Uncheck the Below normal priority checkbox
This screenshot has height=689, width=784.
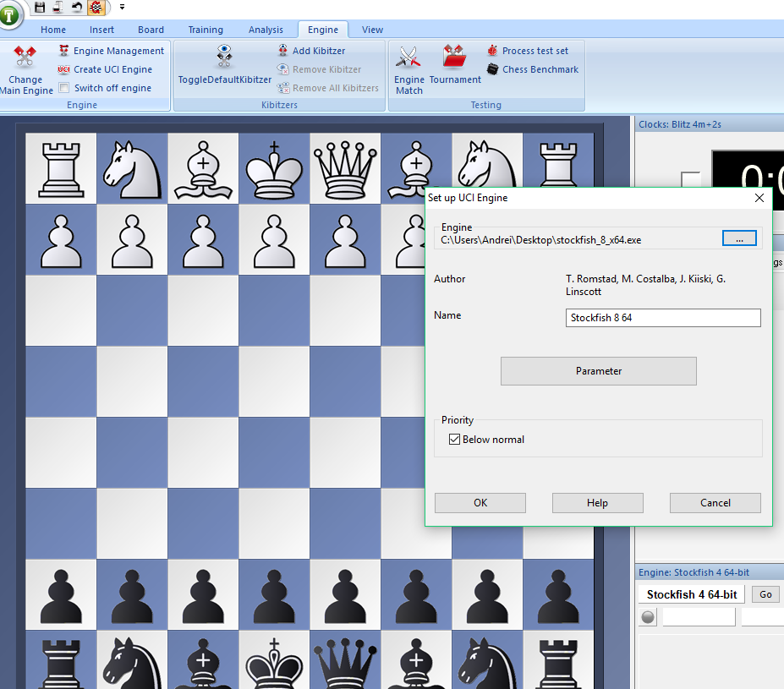tap(455, 440)
